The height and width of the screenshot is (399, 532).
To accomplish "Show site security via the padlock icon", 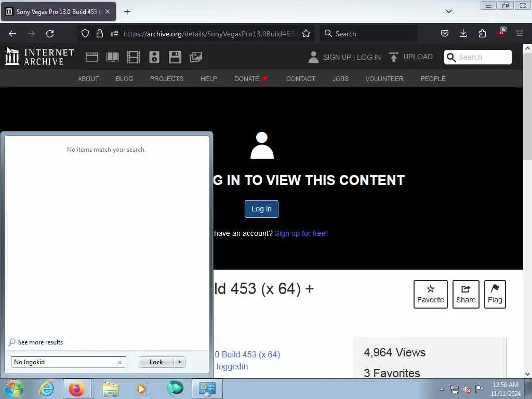I will click(99, 33).
